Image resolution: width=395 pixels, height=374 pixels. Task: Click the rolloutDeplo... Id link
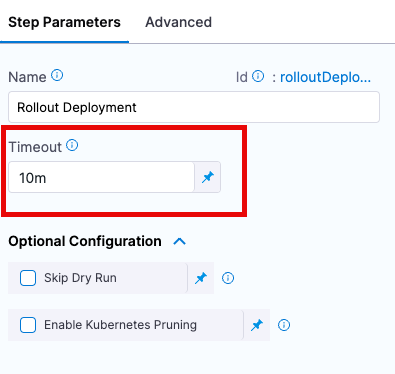click(325, 77)
